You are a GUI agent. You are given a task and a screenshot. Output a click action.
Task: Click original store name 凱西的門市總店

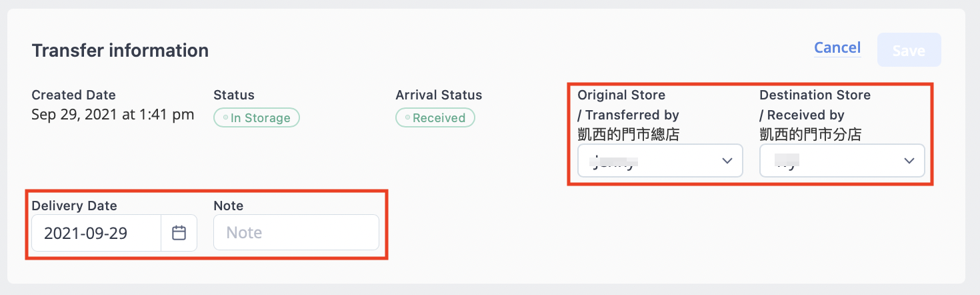628,134
